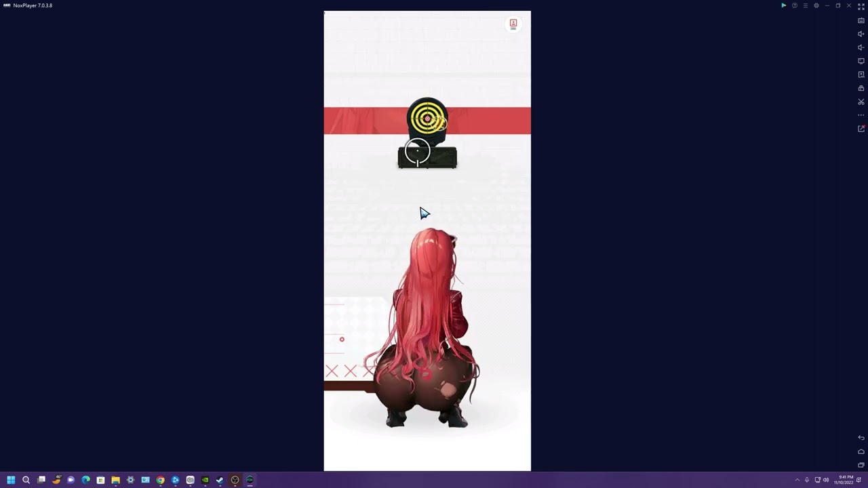Screen dimensions: 868x488
Task: Click the NoxPlayer 7.0.3.8 title text
Action: coord(33,5)
